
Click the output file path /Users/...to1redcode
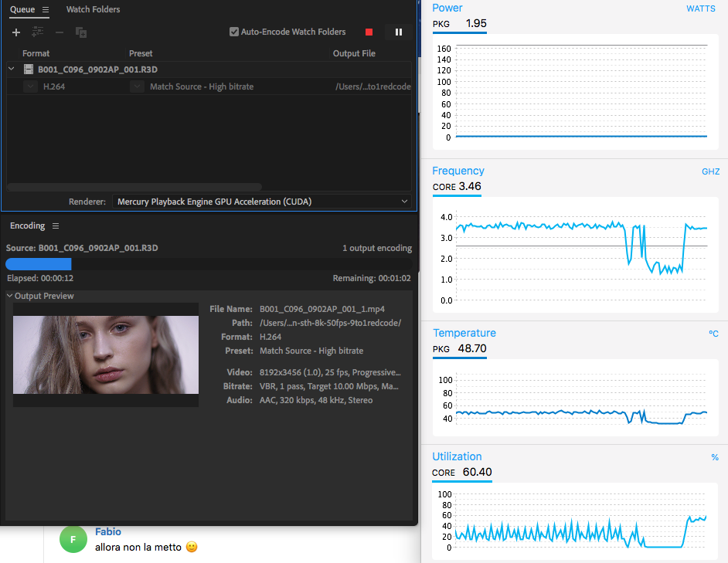point(373,86)
